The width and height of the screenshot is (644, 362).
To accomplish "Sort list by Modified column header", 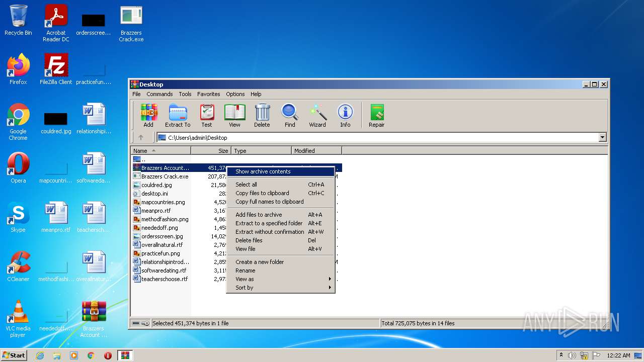I will [x=316, y=150].
